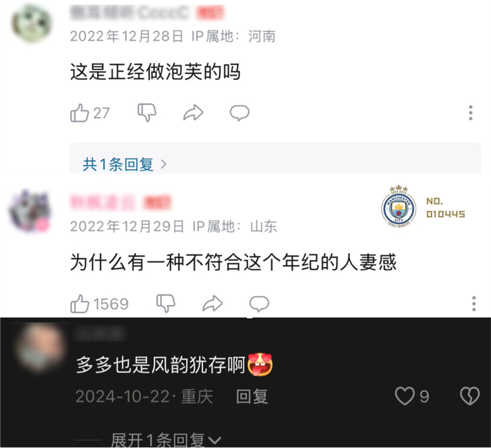Open the Henan commenter's avatar
The width and height of the screenshot is (491, 448).
(x=32, y=23)
